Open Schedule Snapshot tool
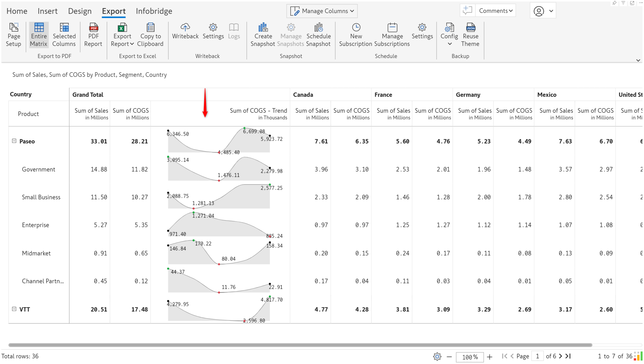 click(318, 35)
